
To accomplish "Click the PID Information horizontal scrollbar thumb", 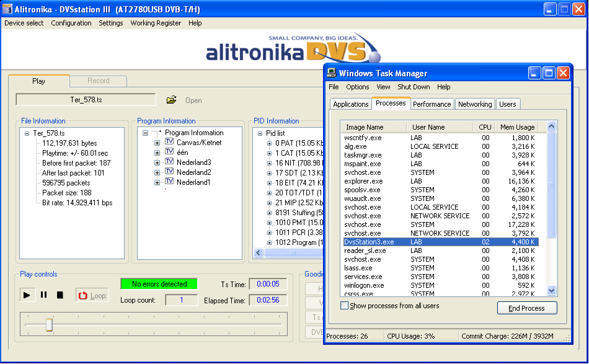I will [293, 252].
